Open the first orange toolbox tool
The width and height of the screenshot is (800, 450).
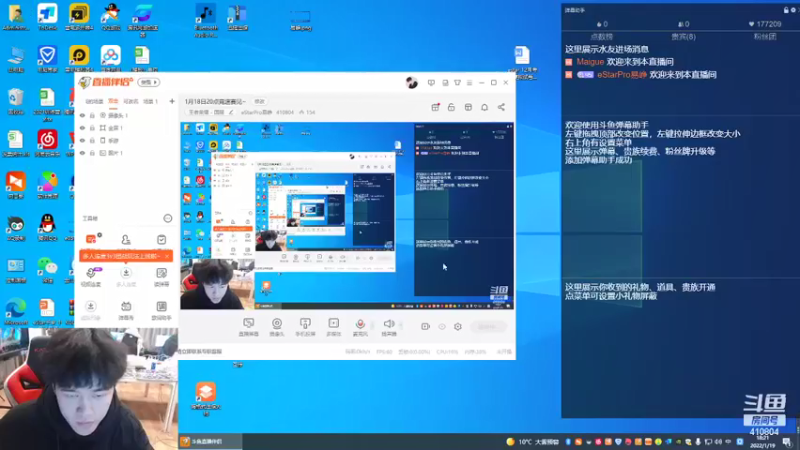tap(91, 239)
